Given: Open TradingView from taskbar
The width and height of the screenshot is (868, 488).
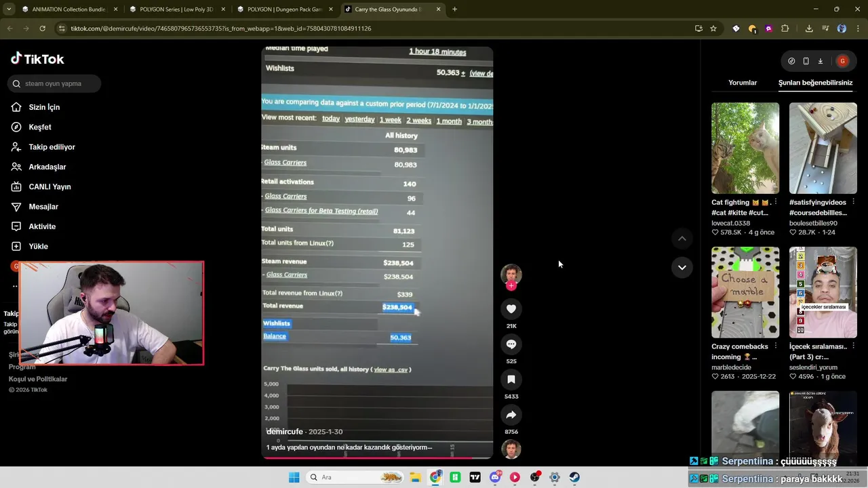Looking at the screenshot, I should 475,477.
